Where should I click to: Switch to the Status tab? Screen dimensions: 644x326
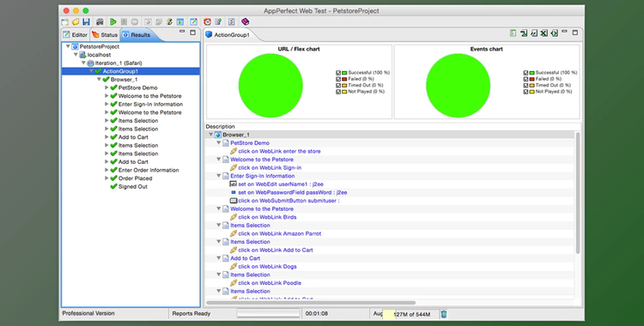[105, 35]
